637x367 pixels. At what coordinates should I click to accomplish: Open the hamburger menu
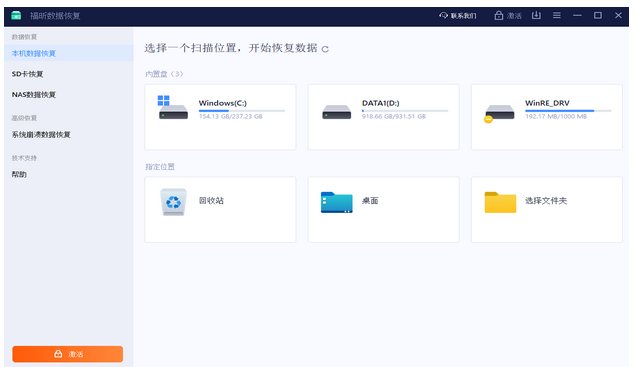(x=557, y=15)
